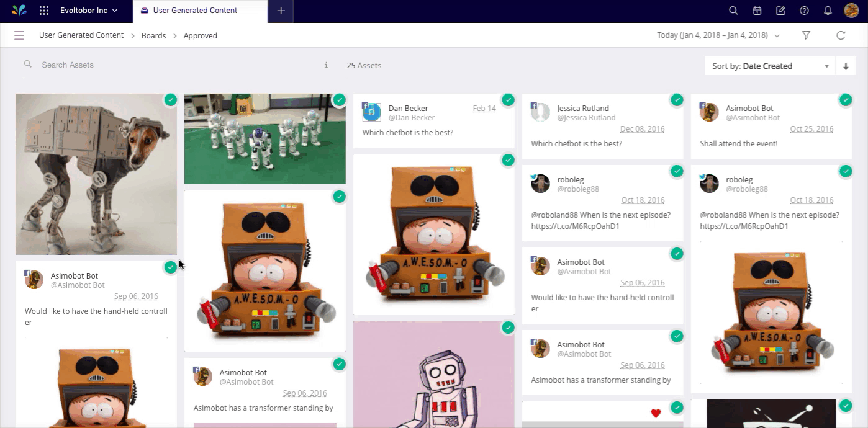Click the heart icon on bottom card

[656, 413]
